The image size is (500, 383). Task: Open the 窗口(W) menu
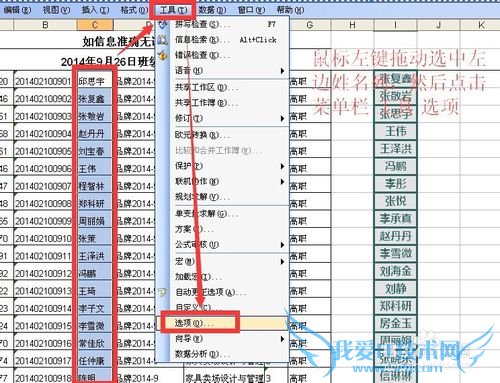point(251,10)
